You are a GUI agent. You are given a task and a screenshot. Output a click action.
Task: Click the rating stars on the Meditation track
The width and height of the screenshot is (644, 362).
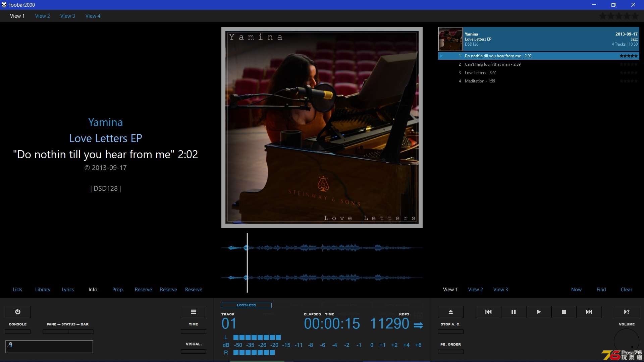tap(629, 81)
